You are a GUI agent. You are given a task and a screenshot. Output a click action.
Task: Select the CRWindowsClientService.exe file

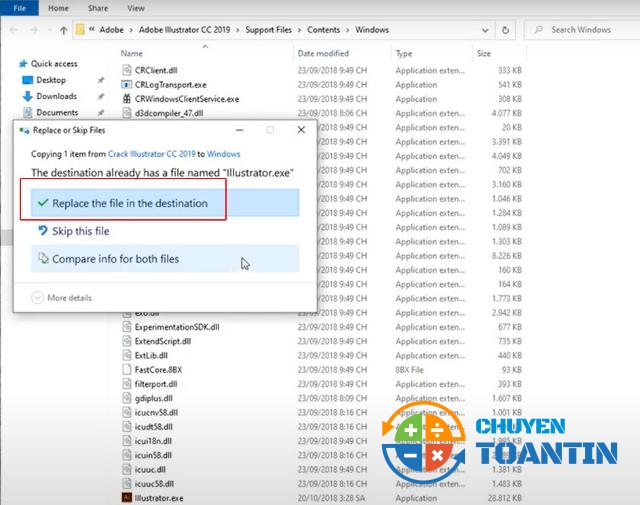click(187, 99)
